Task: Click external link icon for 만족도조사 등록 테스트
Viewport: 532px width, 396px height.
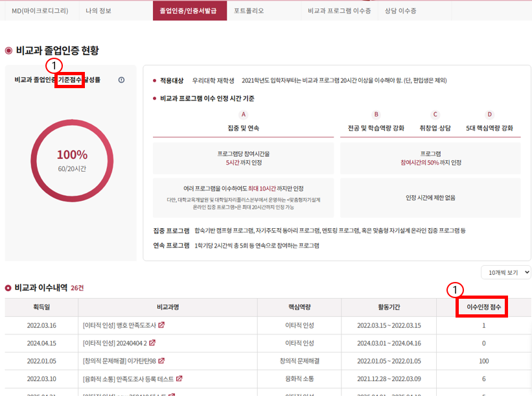Action: (179, 379)
